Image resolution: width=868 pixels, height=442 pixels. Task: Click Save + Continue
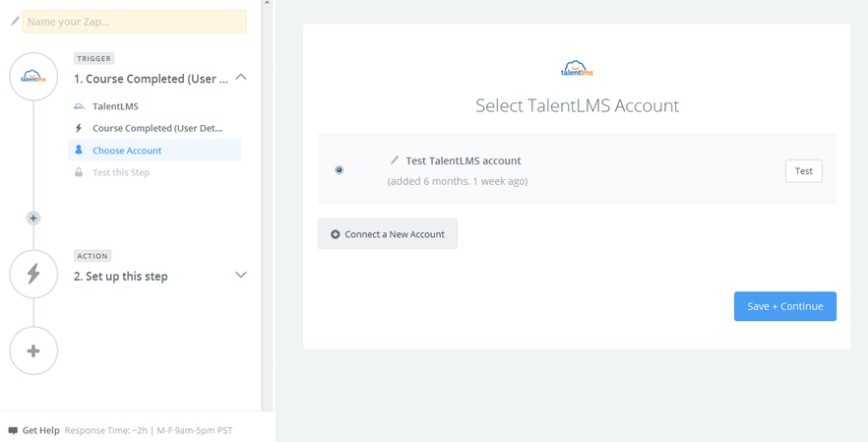pyautogui.click(x=785, y=306)
